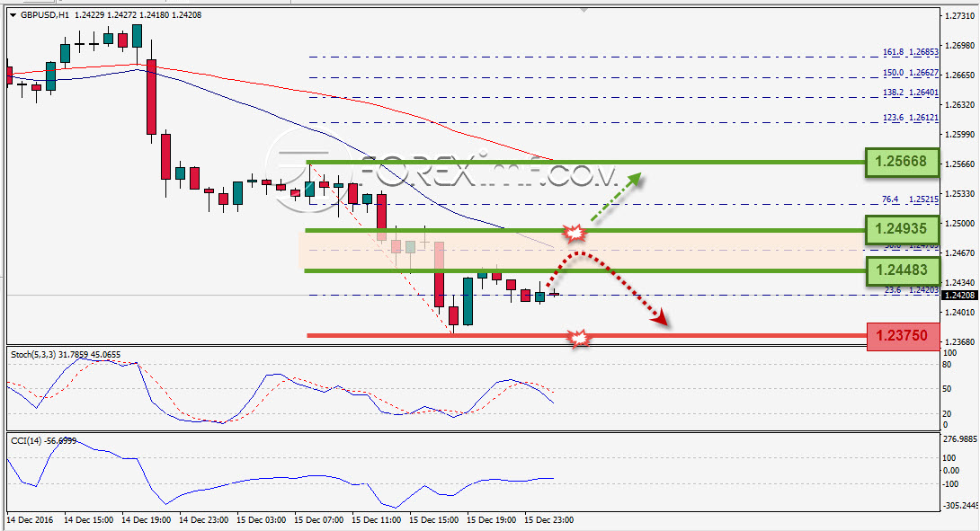980x531 pixels.
Task: Click price axis value 1.26650
Action: tap(960, 75)
